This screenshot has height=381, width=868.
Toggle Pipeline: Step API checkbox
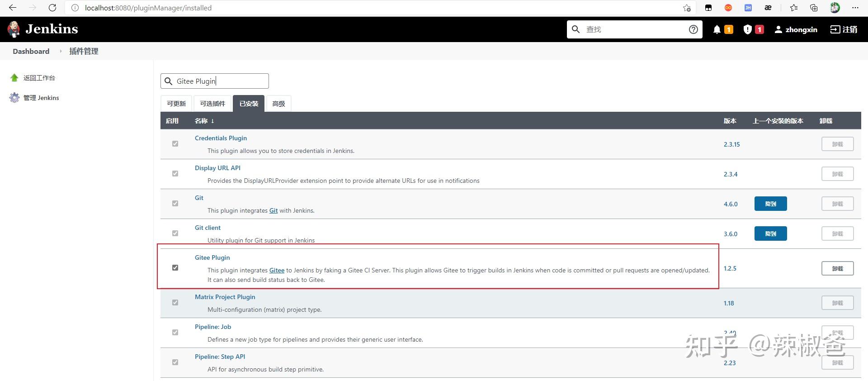tap(175, 362)
